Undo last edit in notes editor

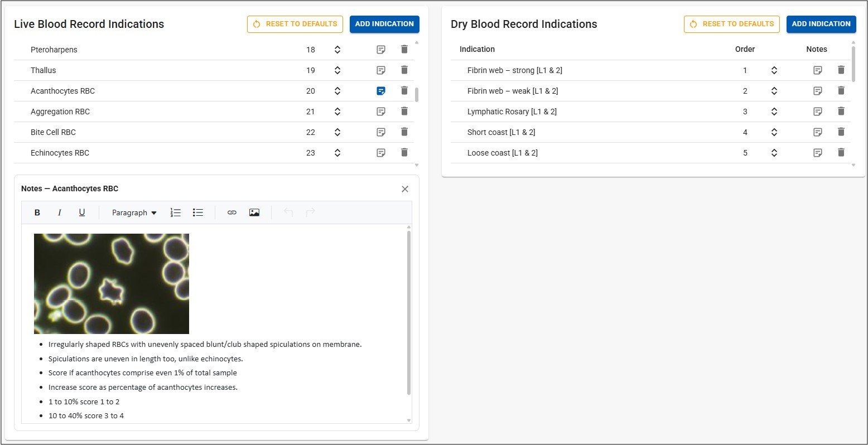(288, 212)
